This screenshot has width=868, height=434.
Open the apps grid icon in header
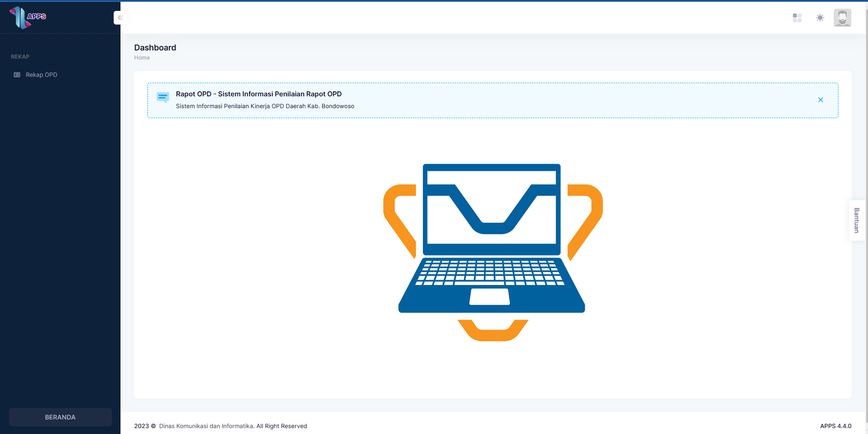pyautogui.click(x=797, y=18)
